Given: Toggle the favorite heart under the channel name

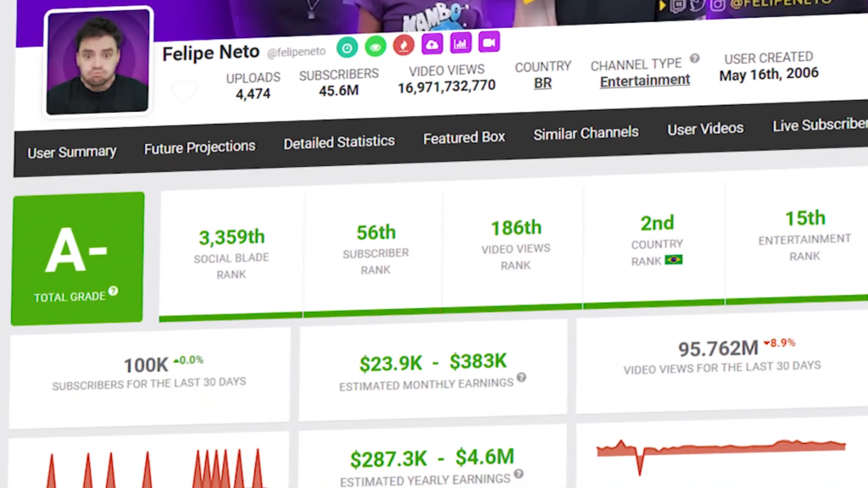Looking at the screenshot, I should [183, 91].
